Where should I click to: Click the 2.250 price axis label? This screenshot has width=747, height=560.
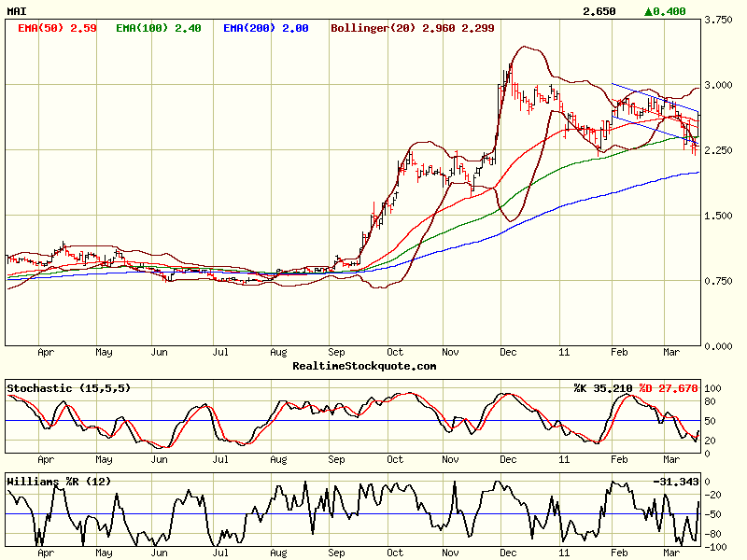(718, 150)
